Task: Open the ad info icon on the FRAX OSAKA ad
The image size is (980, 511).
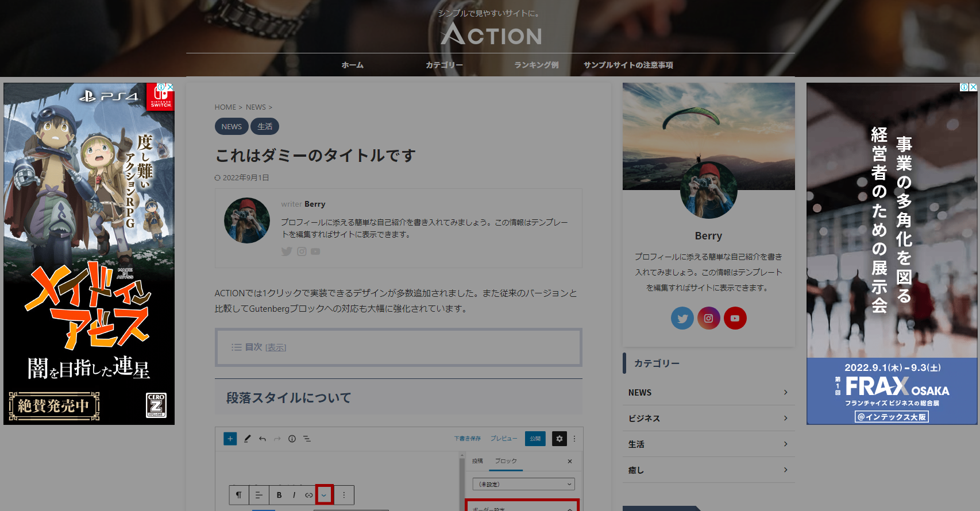Action: (x=964, y=87)
